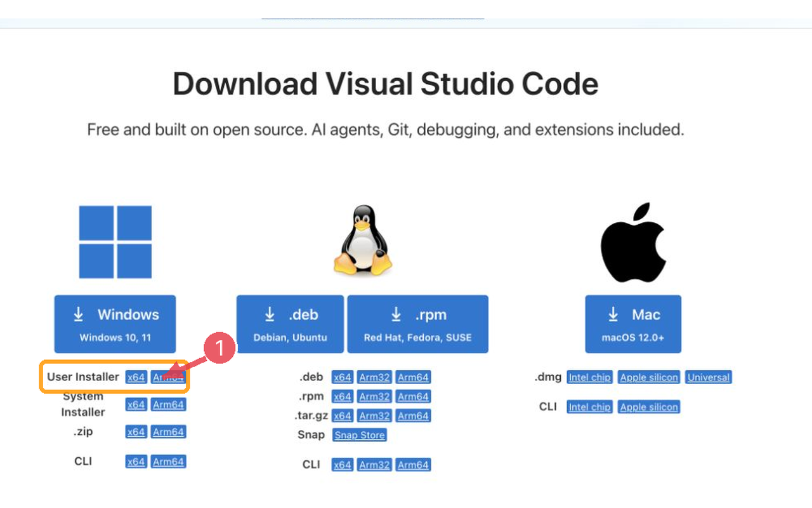Select x64 for Windows System Installer
Viewport: 812px width, 508px height.
tap(136, 404)
